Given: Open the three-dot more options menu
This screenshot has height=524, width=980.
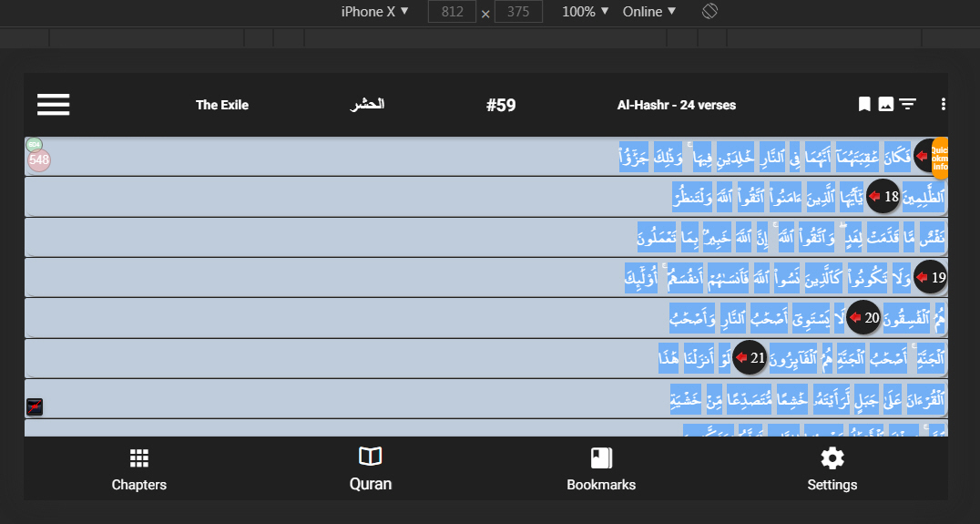Looking at the screenshot, I should 943,105.
